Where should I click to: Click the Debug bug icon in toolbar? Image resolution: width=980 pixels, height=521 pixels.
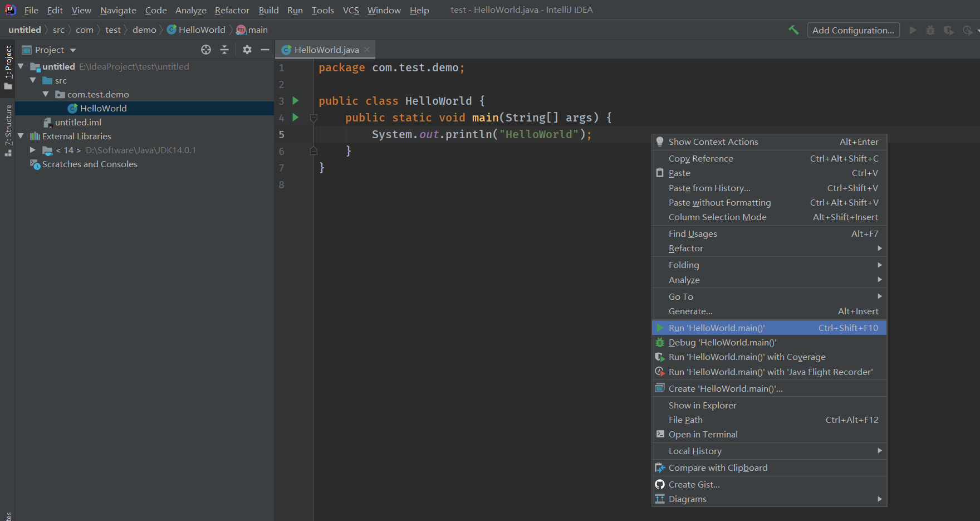click(930, 30)
